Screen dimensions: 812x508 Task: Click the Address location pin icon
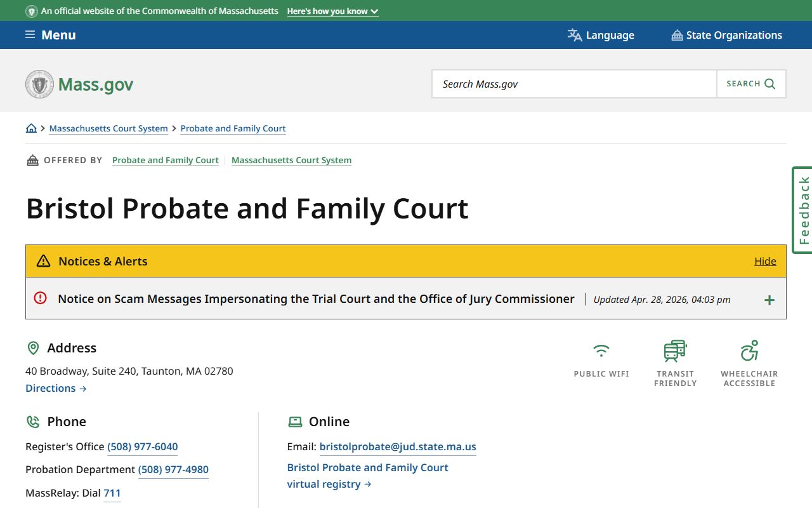(33, 348)
